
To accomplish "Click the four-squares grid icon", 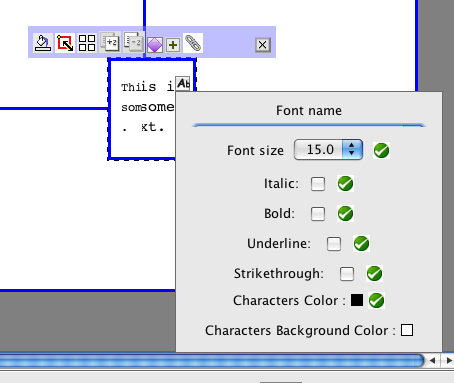I will [87, 43].
